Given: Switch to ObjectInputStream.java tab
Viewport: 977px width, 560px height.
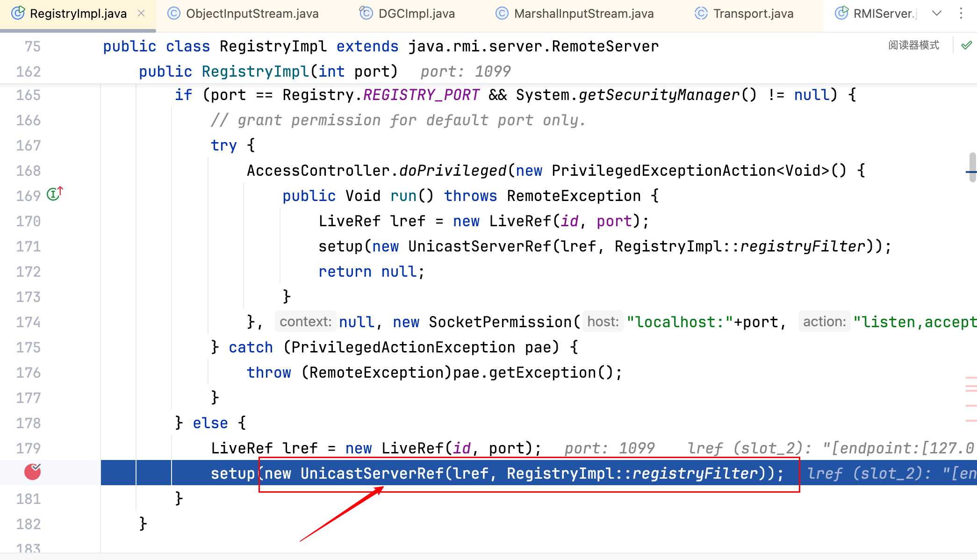Looking at the screenshot, I should click(251, 14).
